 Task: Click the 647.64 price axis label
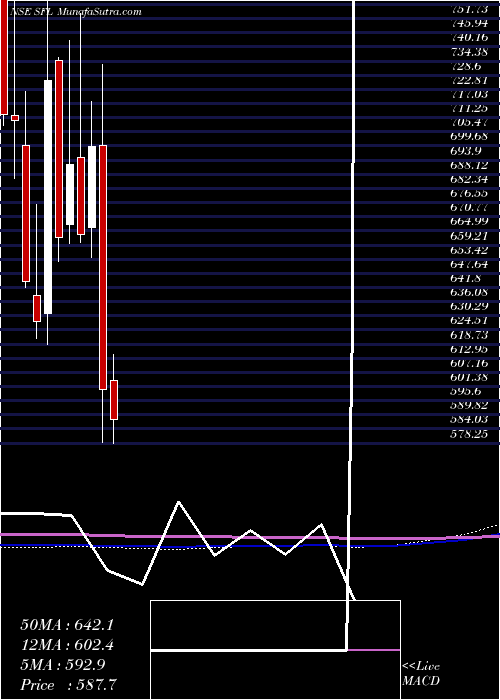pyautogui.click(x=469, y=264)
